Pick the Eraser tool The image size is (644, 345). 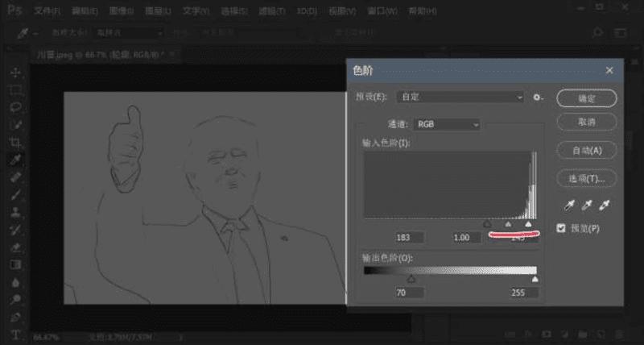point(15,247)
